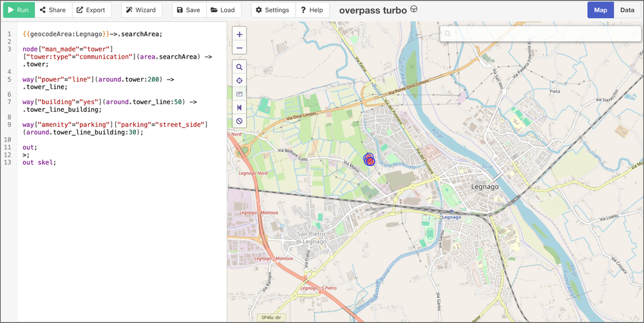Select the Map tab
The height and width of the screenshot is (323, 644).
[600, 10]
